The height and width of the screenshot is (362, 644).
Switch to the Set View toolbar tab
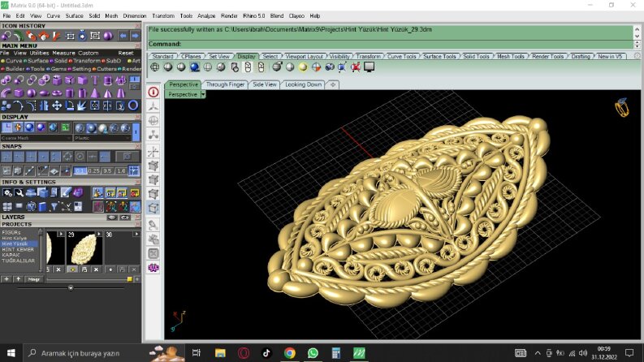pyautogui.click(x=219, y=56)
